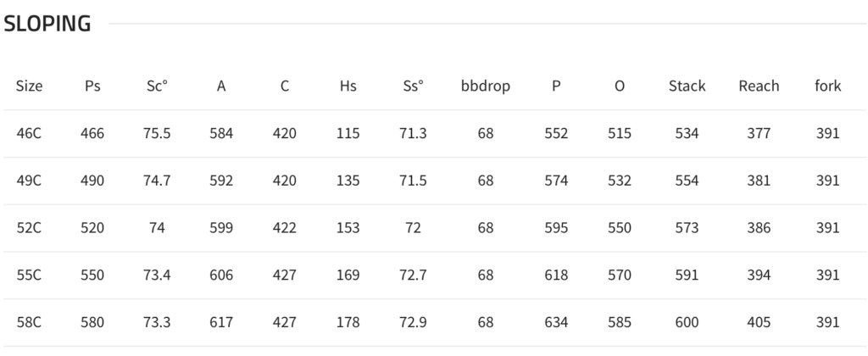Select the 55C size row label
This screenshot has width=868, height=356.
point(29,275)
